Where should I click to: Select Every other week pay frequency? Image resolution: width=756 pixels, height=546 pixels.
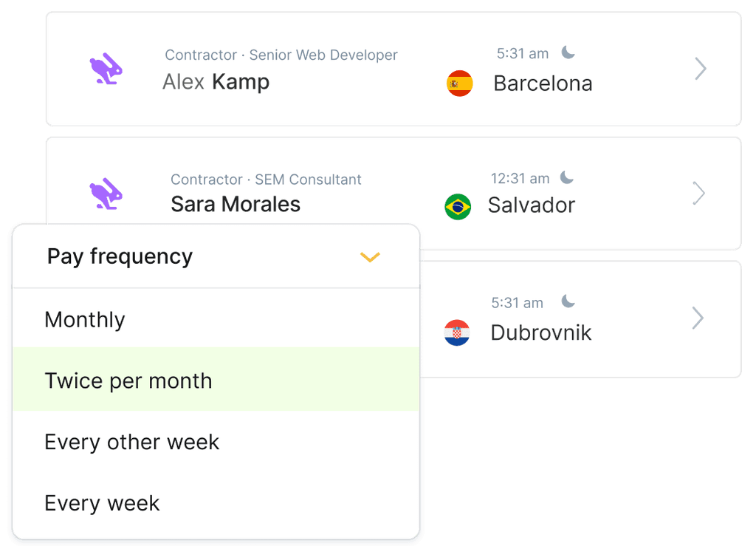click(132, 443)
